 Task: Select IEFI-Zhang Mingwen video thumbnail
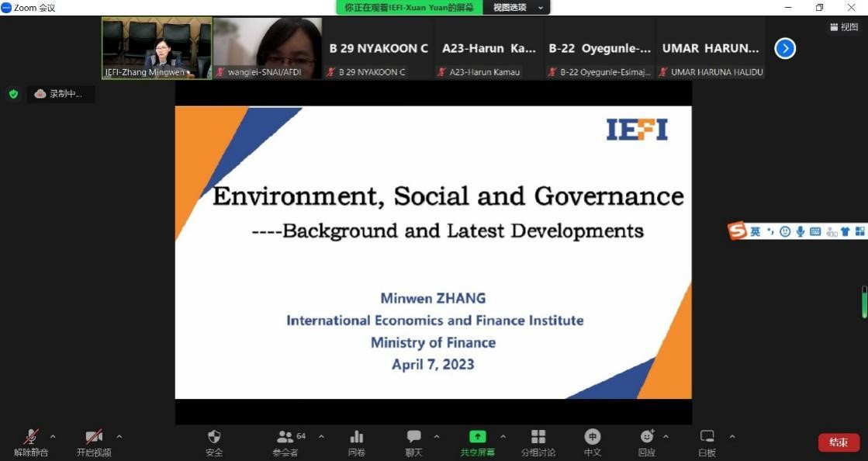point(157,48)
